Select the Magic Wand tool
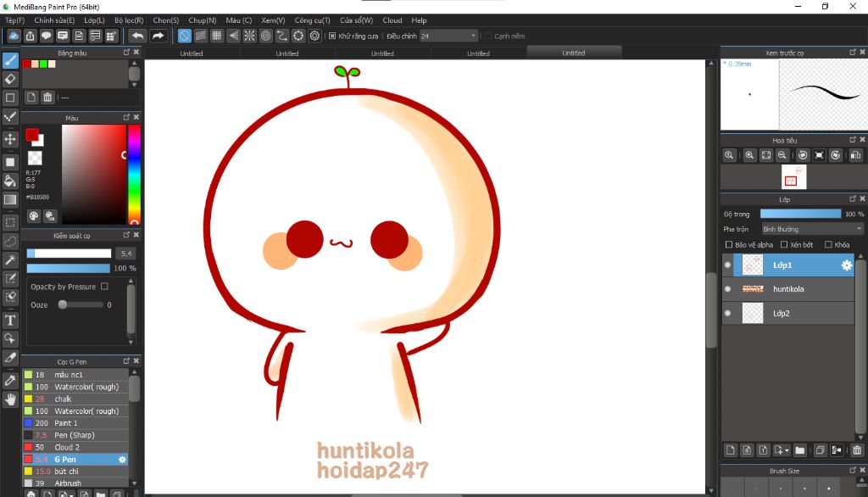868x497 pixels. pyautogui.click(x=10, y=260)
